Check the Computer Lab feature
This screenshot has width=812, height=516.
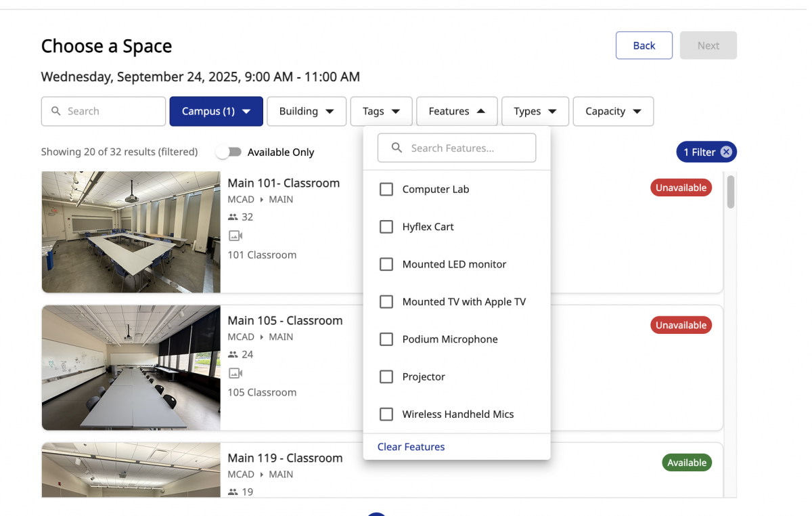point(386,190)
